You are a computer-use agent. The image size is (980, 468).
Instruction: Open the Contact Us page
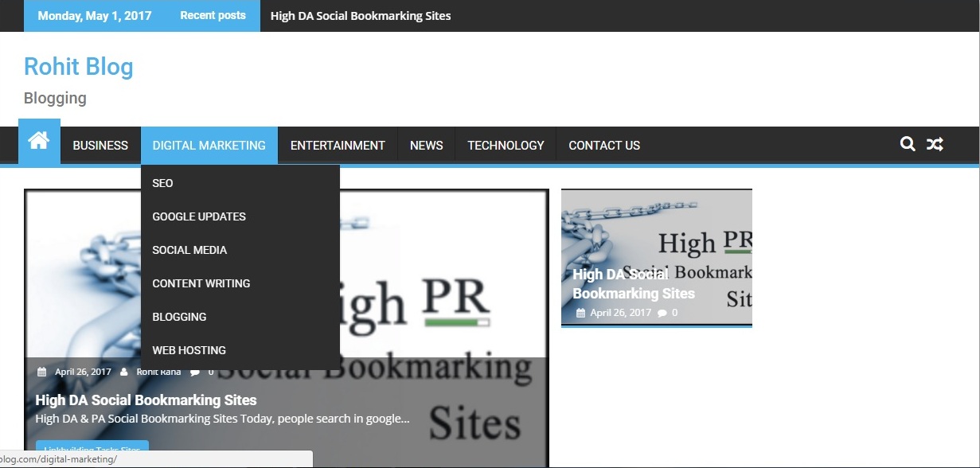(x=604, y=145)
